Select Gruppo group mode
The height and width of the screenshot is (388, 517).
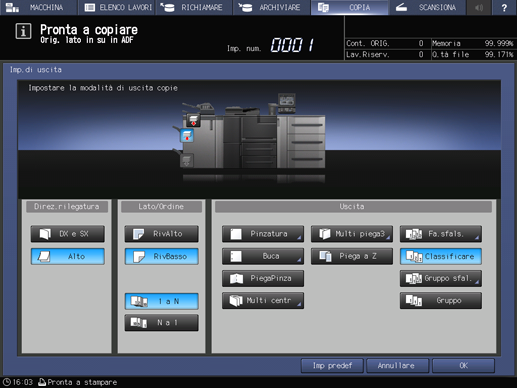click(441, 301)
